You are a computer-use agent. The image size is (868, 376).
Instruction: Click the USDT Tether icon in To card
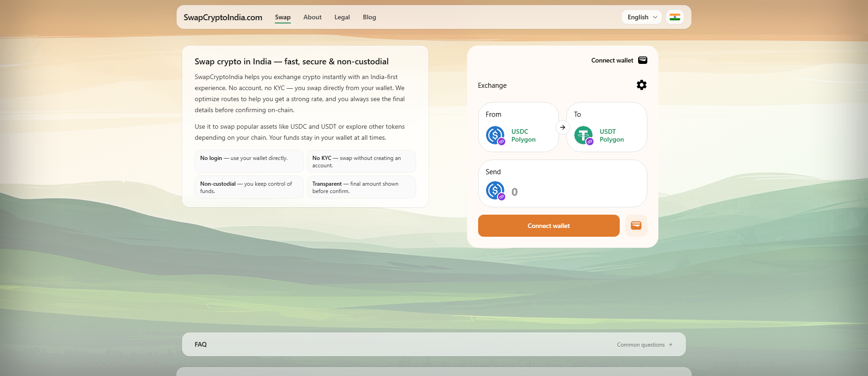tap(583, 136)
